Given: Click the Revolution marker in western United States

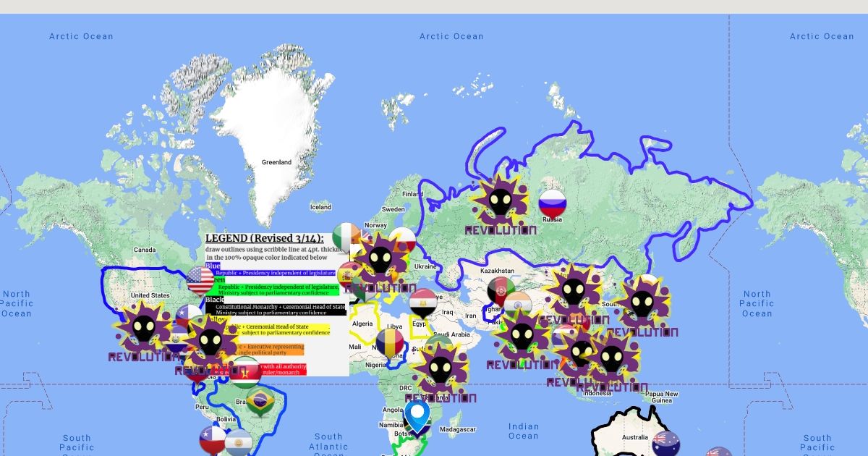Looking at the screenshot, I should pyautogui.click(x=143, y=329).
